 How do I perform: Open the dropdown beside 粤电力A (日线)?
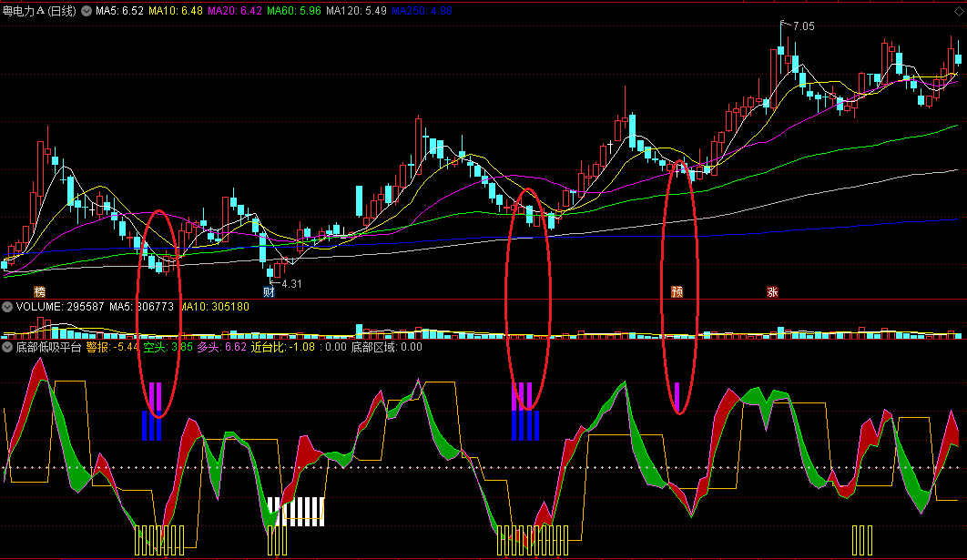tap(87, 11)
